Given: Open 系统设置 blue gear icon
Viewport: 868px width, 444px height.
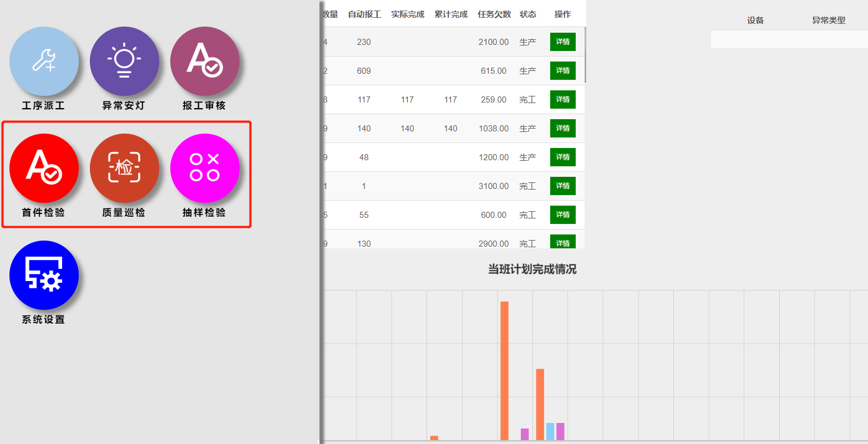Looking at the screenshot, I should click(44, 275).
